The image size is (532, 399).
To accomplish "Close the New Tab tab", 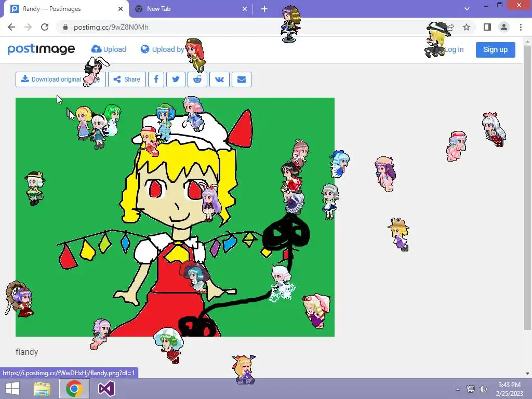I will pos(245,9).
